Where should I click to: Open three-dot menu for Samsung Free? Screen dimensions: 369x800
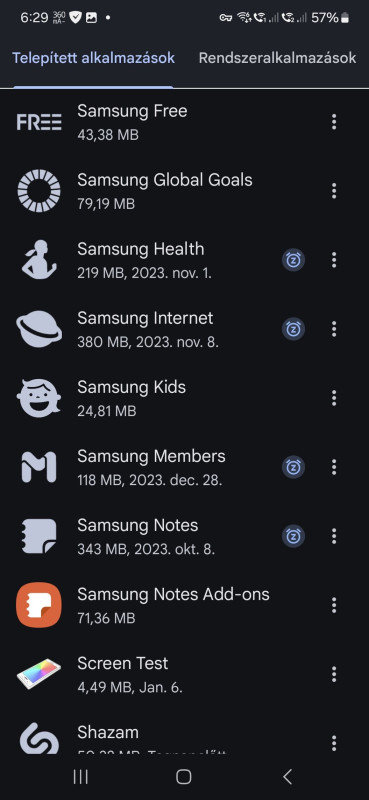[x=334, y=122]
